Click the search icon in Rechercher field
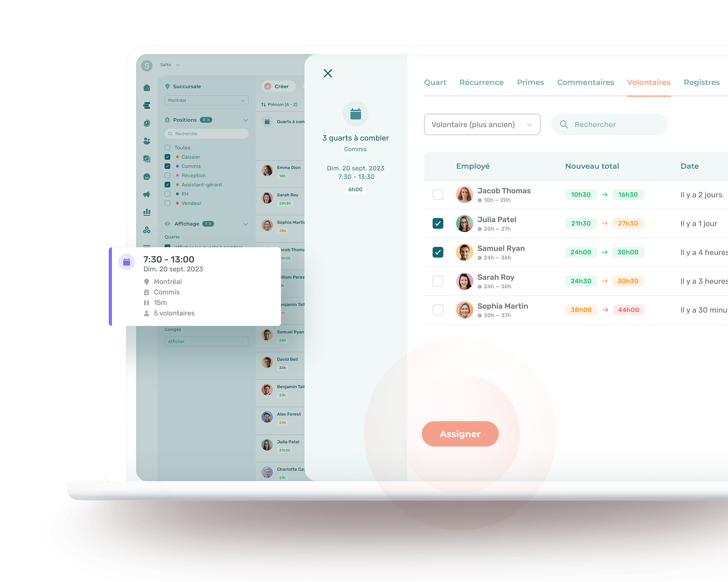Image resolution: width=728 pixels, height=582 pixels. (x=564, y=124)
